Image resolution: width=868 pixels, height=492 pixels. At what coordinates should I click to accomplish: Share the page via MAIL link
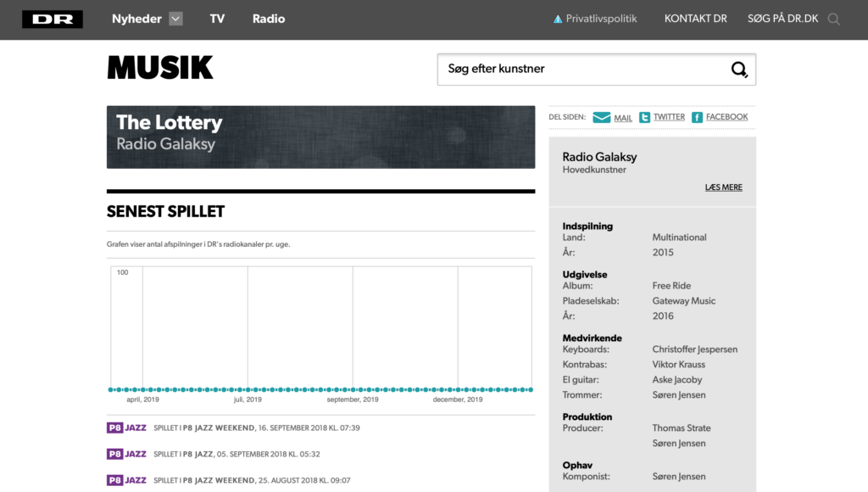623,118
